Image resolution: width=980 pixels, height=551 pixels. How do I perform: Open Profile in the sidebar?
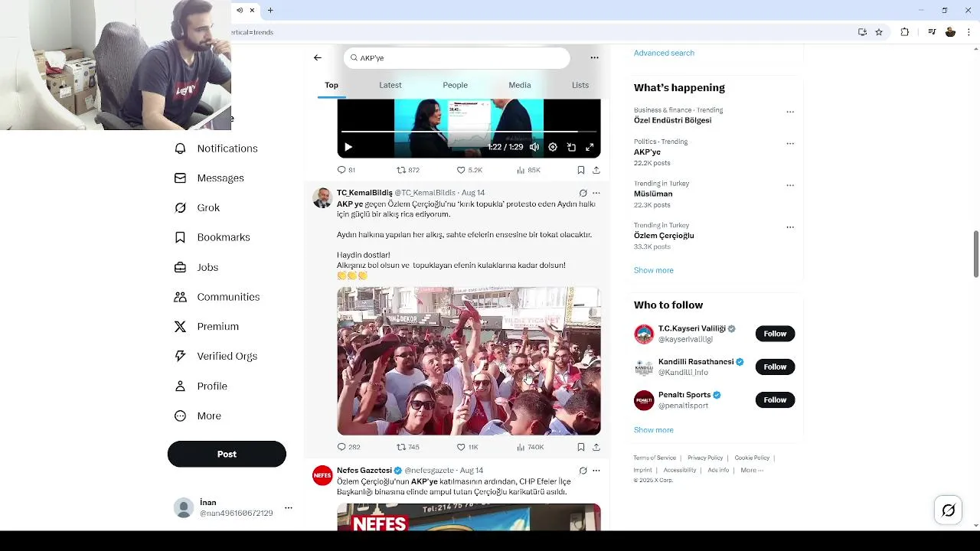pos(201,386)
